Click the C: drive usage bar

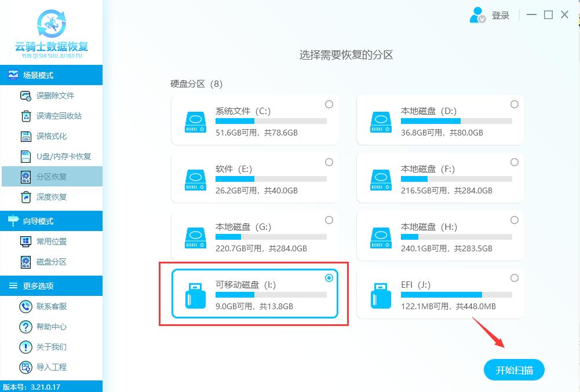point(271,121)
